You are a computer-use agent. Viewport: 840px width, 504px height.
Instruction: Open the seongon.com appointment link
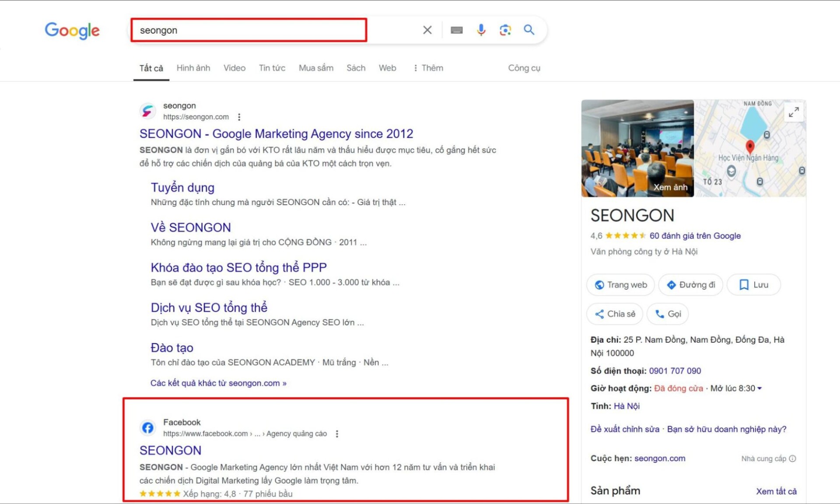(x=660, y=458)
